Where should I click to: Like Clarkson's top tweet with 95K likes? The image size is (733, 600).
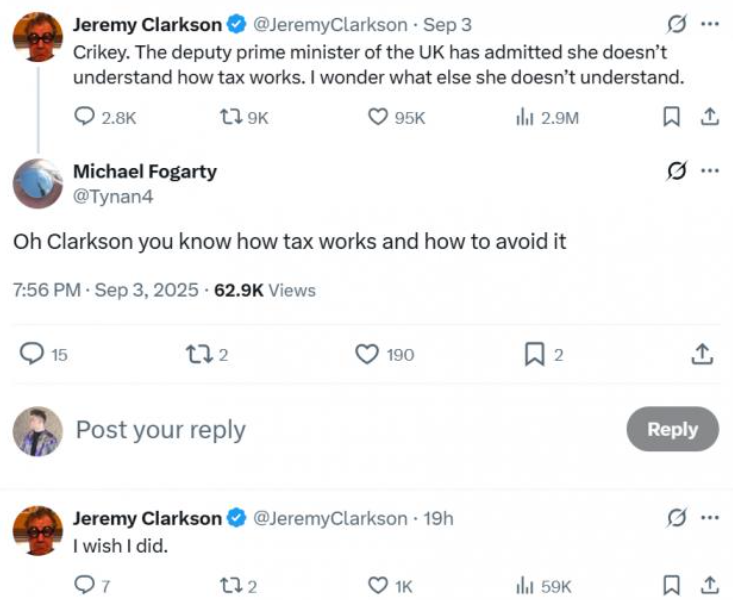click(378, 117)
